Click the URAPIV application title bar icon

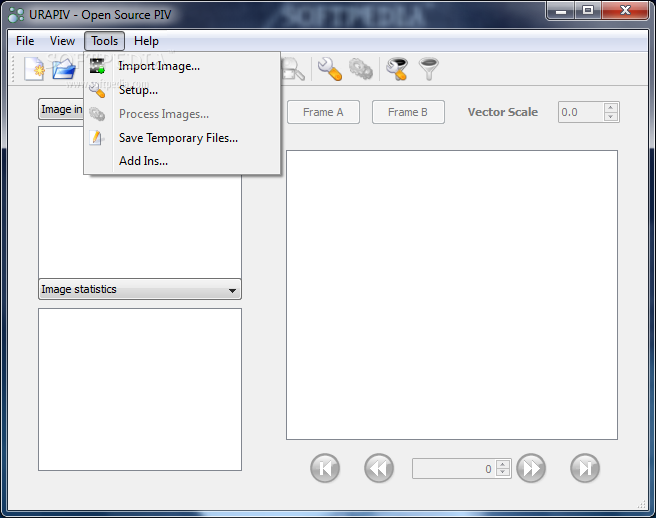(16, 15)
